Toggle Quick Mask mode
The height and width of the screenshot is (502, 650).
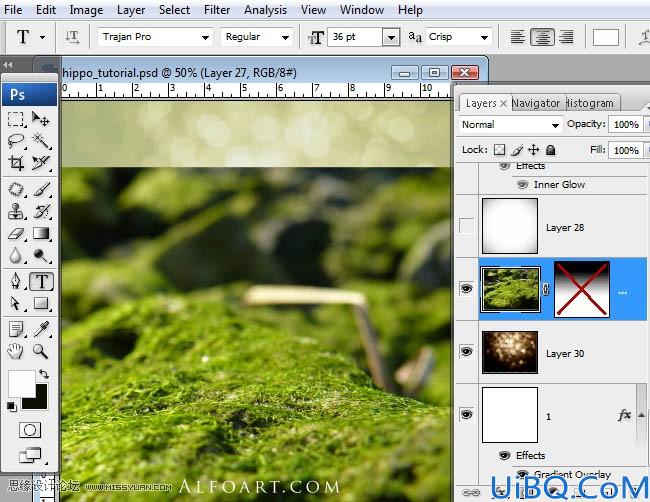[x=30, y=430]
